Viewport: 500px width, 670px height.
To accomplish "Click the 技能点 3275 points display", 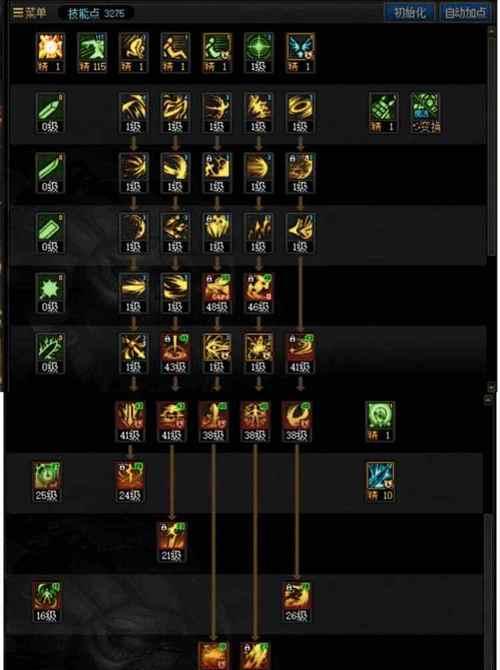I will pyautogui.click(x=96, y=13).
